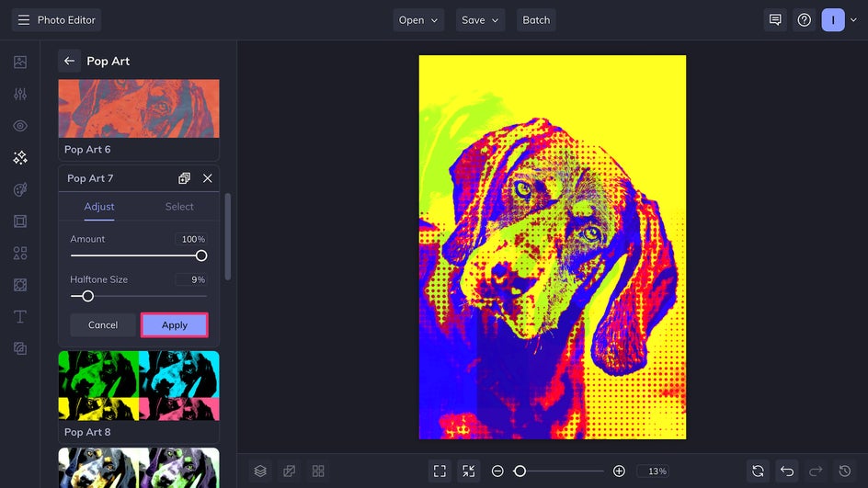Select the Pop Art 6 thumbnail

139,108
